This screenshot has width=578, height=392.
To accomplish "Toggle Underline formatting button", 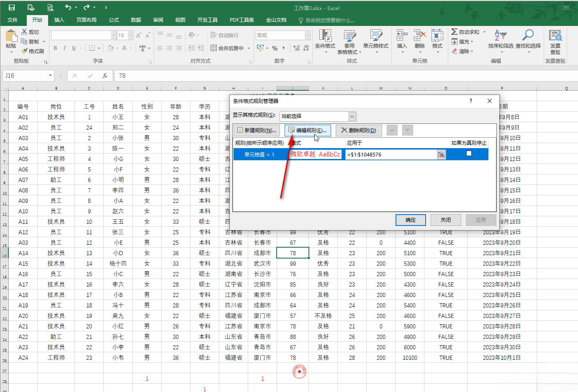I will tap(74, 48).
